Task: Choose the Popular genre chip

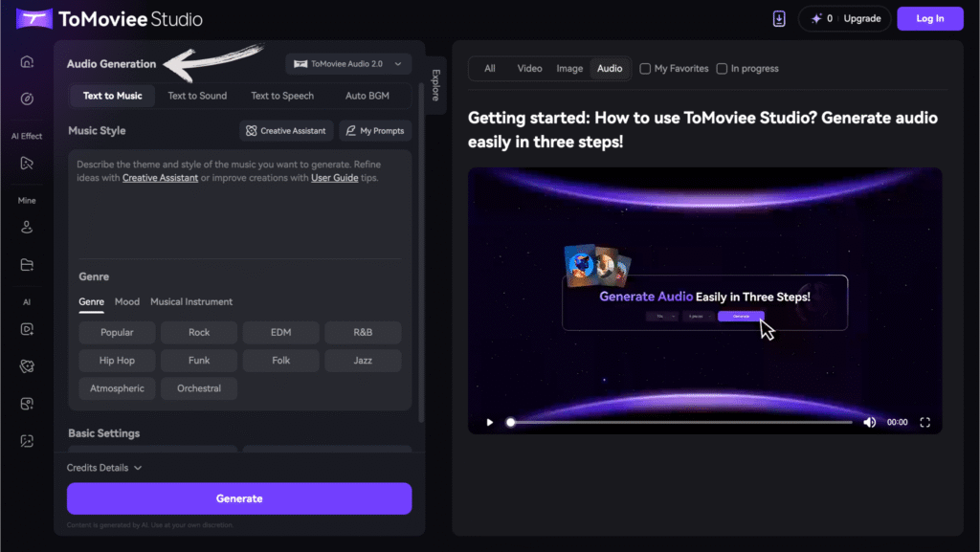Action: click(117, 332)
